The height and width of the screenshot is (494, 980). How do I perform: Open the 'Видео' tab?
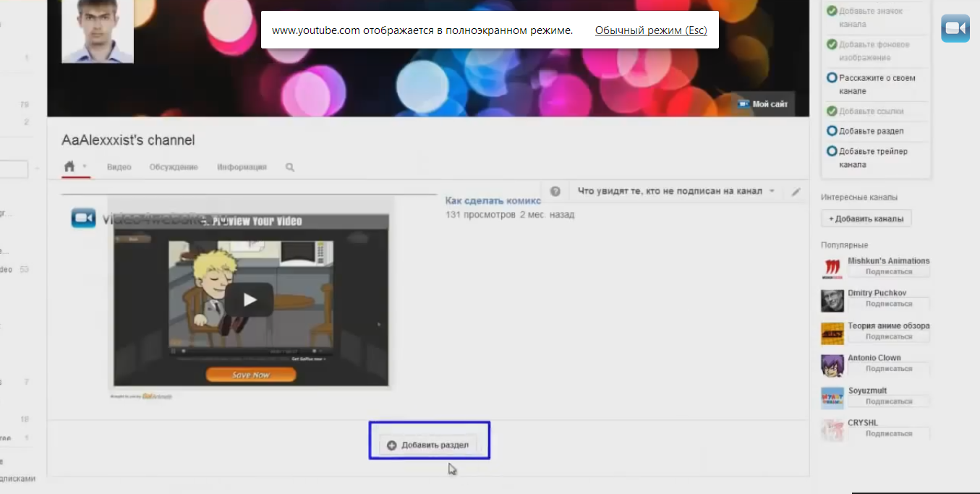[x=119, y=167]
